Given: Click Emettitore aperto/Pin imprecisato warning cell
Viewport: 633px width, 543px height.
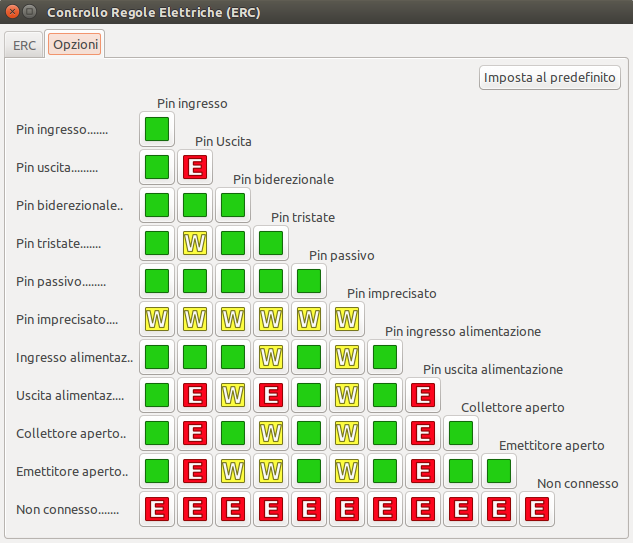Looking at the screenshot, I should click(x=347, y=471).
